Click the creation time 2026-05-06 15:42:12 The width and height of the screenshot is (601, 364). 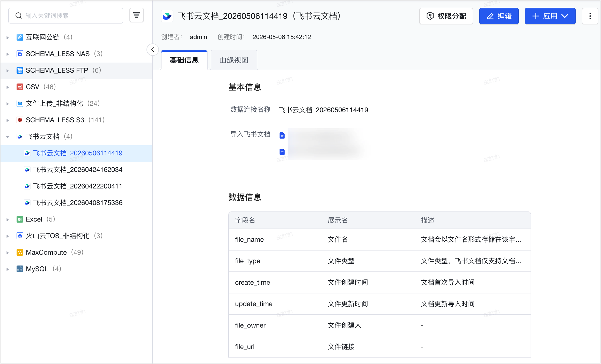pyautogui.click(x=282, y=37)
